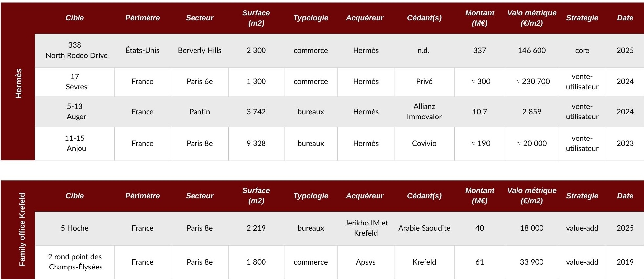
Task: Click the "core" strategy cell
Action: point(582,50)
